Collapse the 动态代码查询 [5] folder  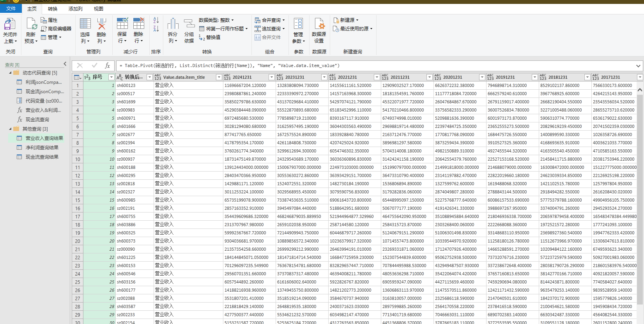[11, 73]
